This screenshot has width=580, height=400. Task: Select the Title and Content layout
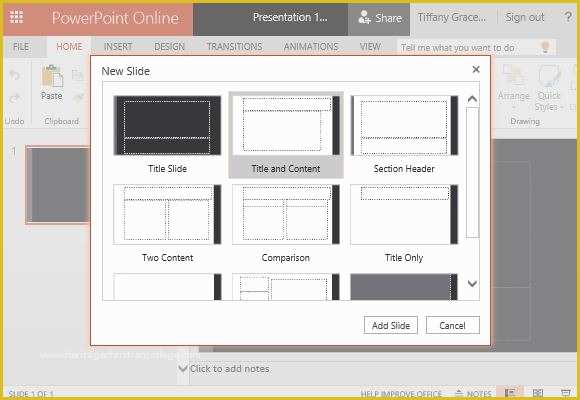[x=286, y=135]
